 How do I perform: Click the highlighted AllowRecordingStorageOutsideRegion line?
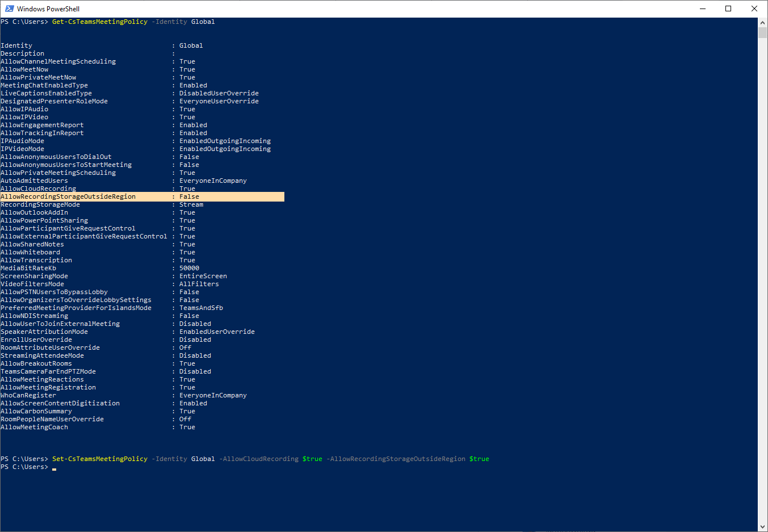click(x=142, y=196)
